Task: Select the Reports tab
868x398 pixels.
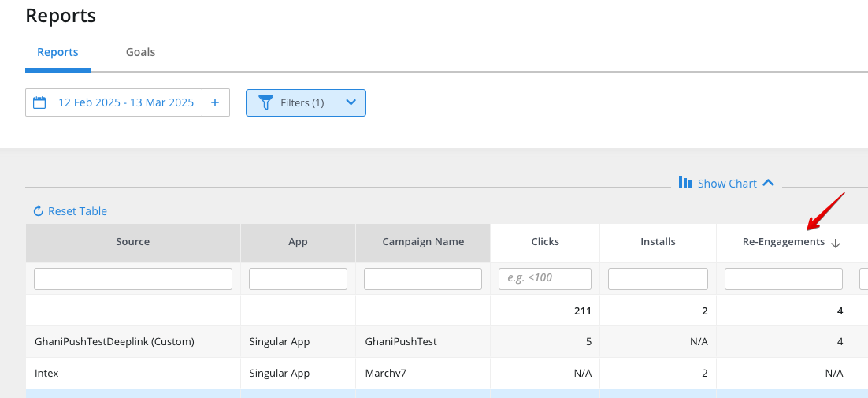Action: coord(57,52)
